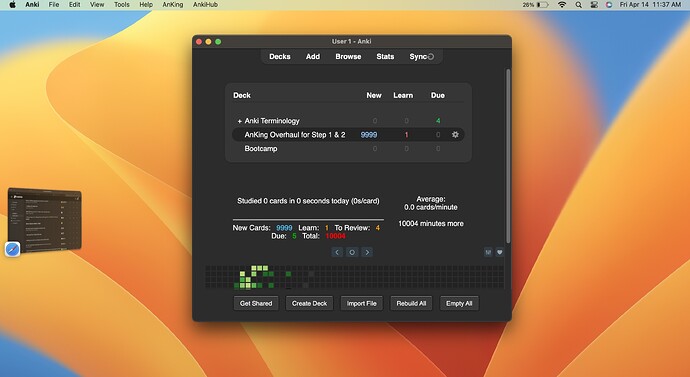Click the Learn column header
The height and width of the screenshot is (377, 690).
pos(403,95)
